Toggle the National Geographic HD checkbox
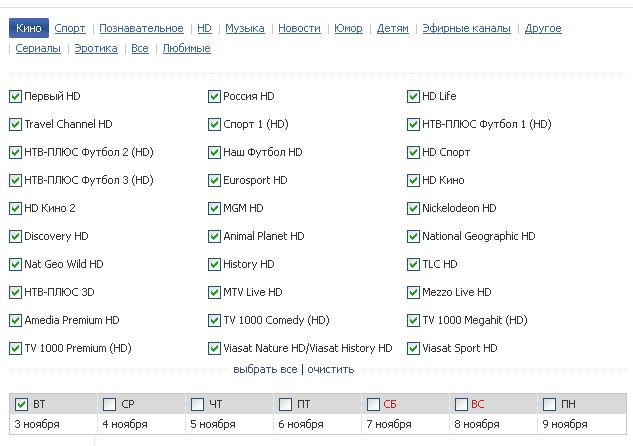633x446 pixels. 413,237
